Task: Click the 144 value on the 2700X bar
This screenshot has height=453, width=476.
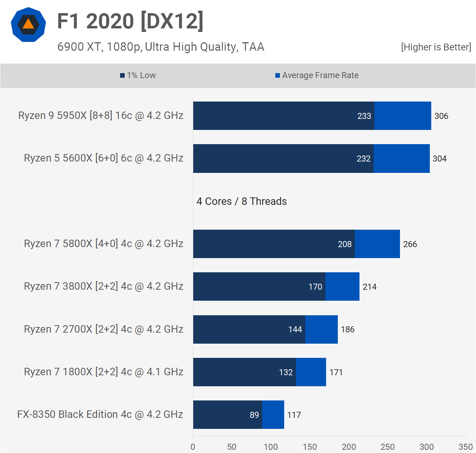Action: 295,329
